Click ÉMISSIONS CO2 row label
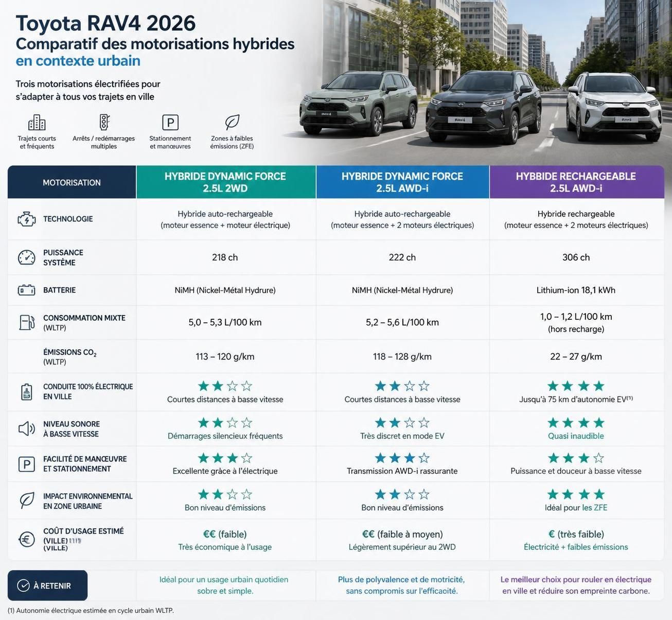The image size is (672, 620). pos(70,356)
